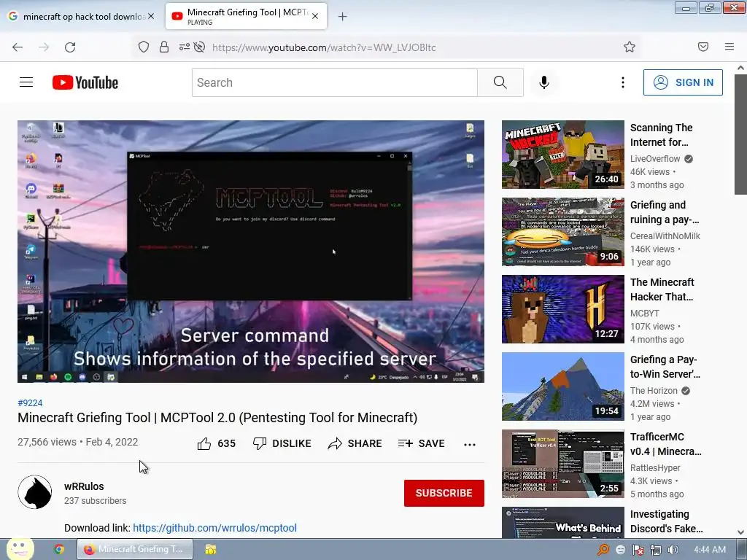Image resolution: width=747 pixels, height=560 pixels.
Task: Click network icon in system tray
Action: tap(656, 550)
